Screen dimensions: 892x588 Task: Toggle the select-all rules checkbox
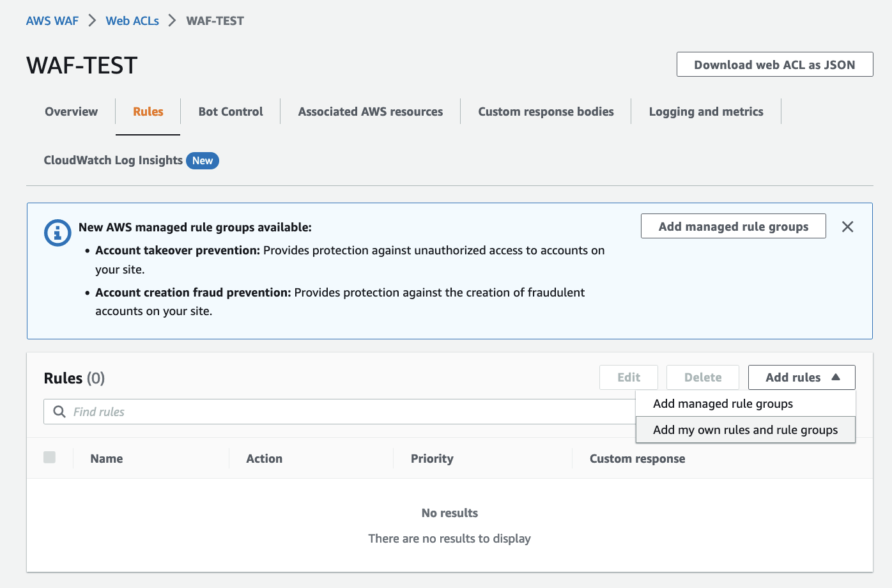(x=49, y=457)
